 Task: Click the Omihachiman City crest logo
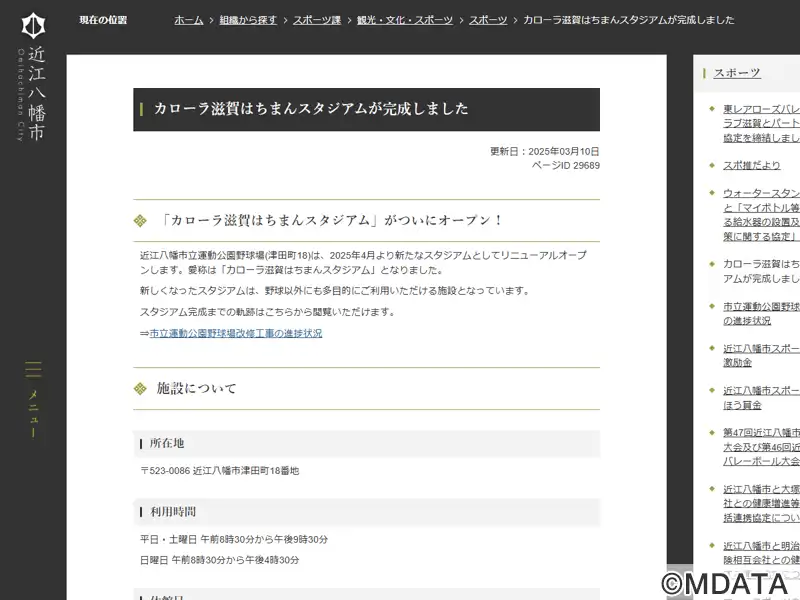tap(33, 26)
